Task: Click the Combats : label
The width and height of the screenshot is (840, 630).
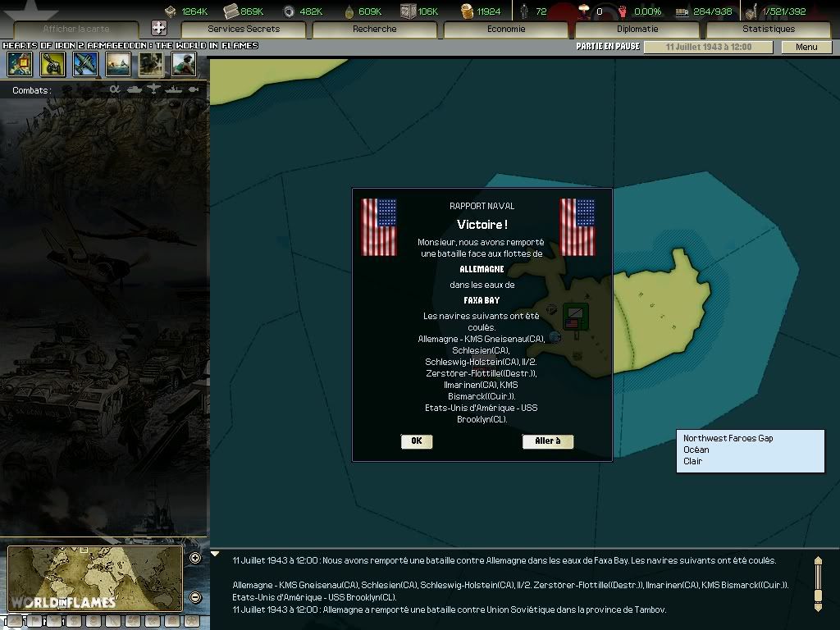Action: coord(32,90)
